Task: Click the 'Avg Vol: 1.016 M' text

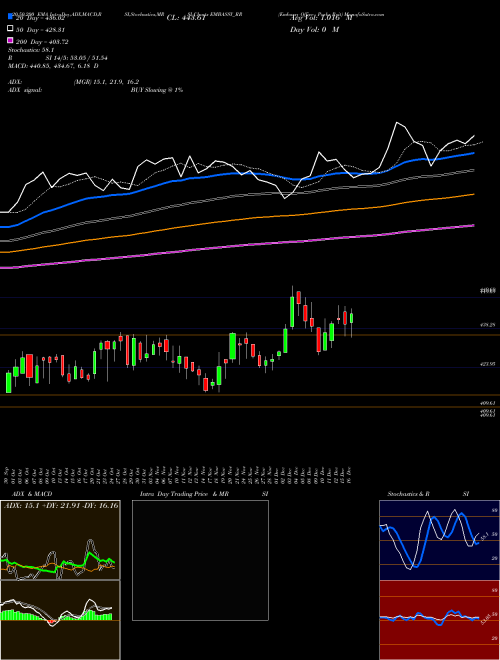Action: (x=321, y=18)
